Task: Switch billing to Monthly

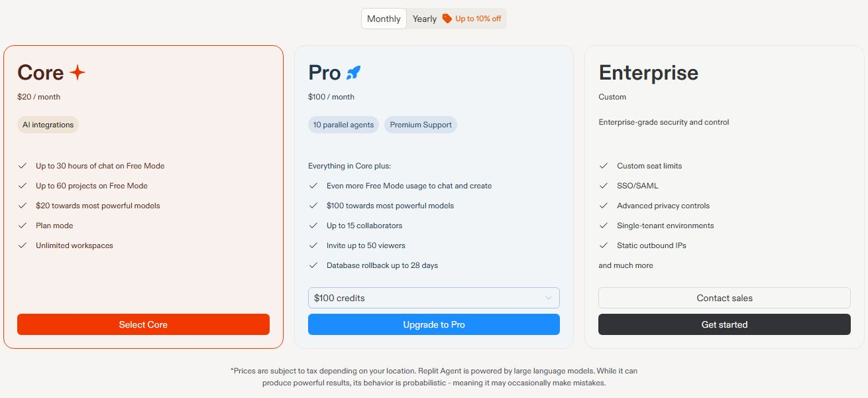Action: click(384, 19)
